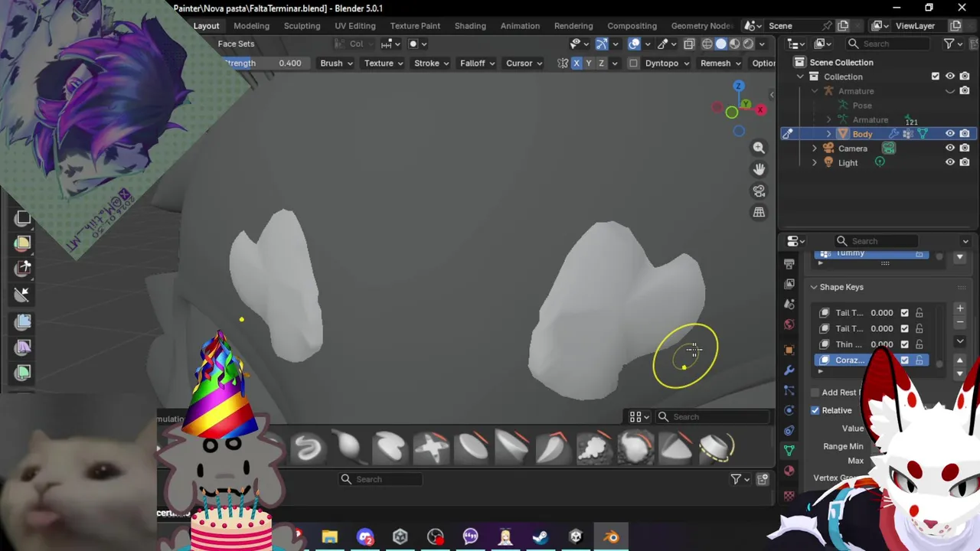
Task: Open the Texture dropdown in sculpt header
Action: click(384, 63)
